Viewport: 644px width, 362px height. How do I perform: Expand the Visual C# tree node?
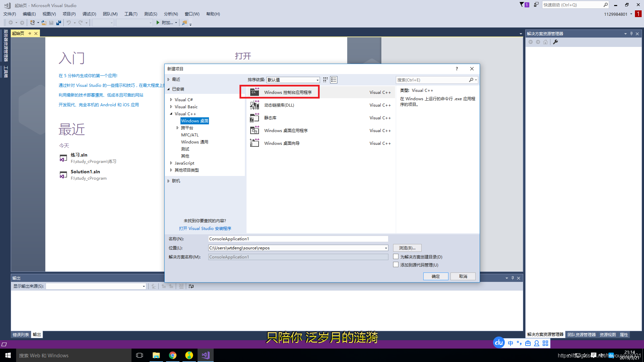[171, 100]
